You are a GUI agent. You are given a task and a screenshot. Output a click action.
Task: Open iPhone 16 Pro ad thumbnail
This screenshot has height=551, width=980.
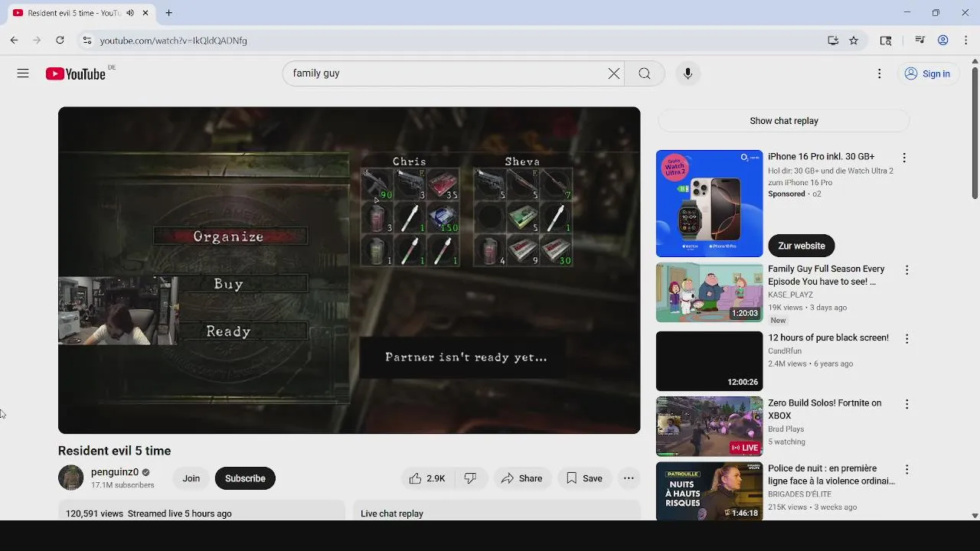pos(709,204)
